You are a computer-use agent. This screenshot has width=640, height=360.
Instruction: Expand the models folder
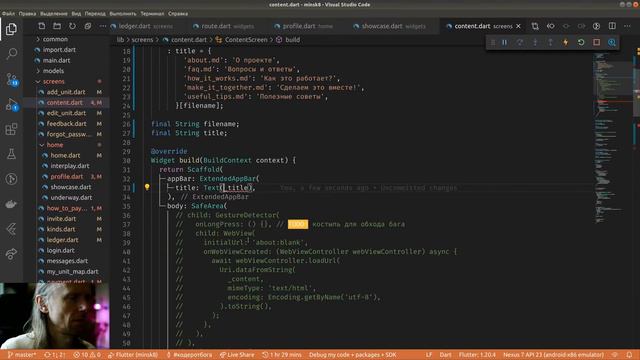[x=53, y=71]
